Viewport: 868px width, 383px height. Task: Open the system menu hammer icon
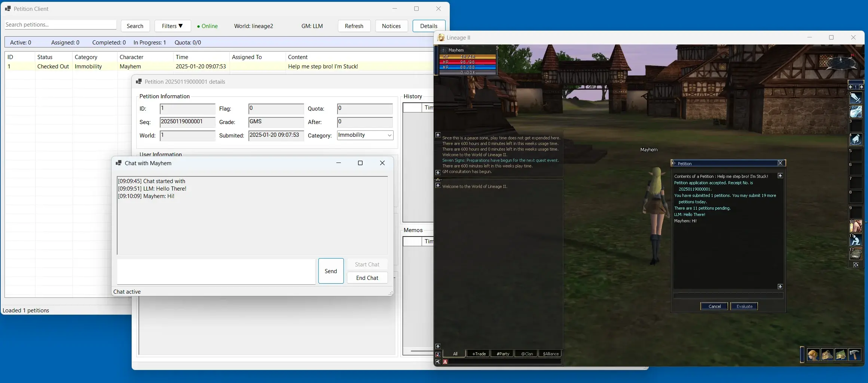coord(855,355)
